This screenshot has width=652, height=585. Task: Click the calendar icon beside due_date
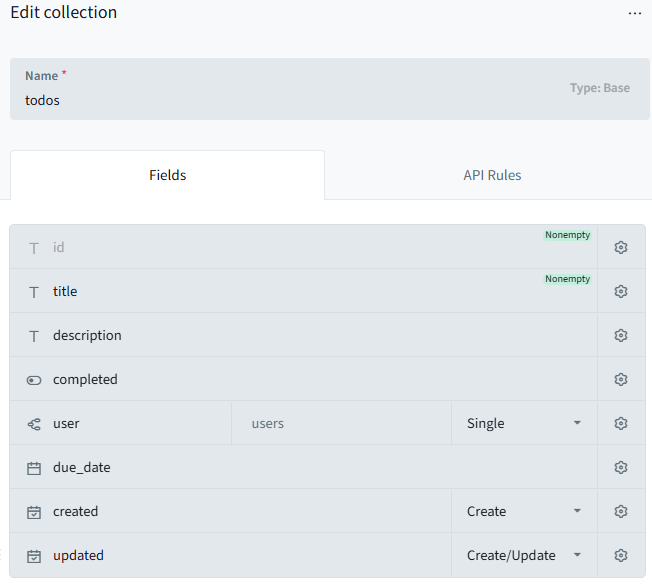point(34,468)
